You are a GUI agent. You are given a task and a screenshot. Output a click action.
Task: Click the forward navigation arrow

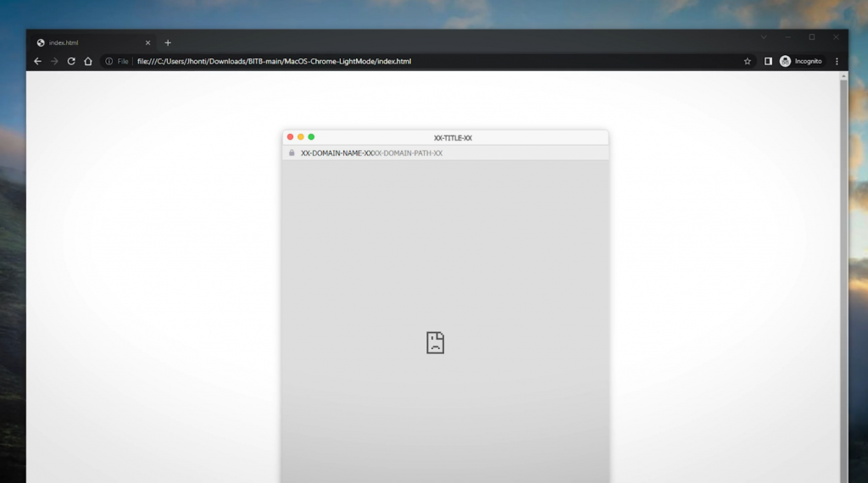tap(54, 61)
